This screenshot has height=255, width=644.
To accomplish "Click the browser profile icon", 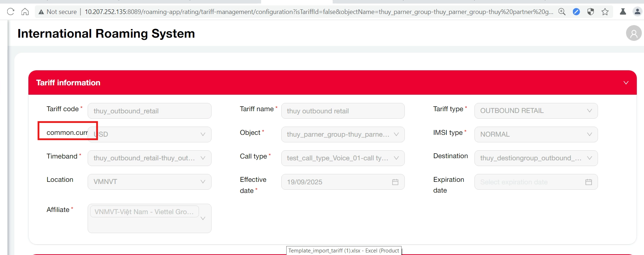I will [x=637, y=12].
